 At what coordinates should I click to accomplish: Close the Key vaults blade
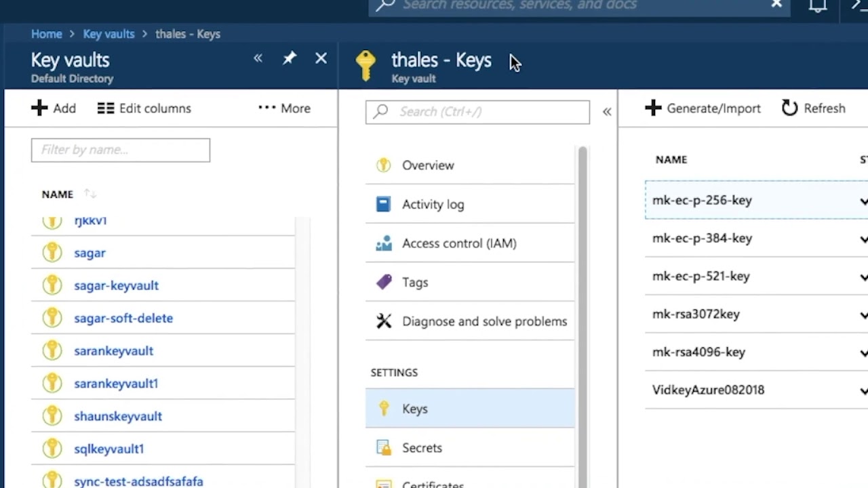[321, 59]
